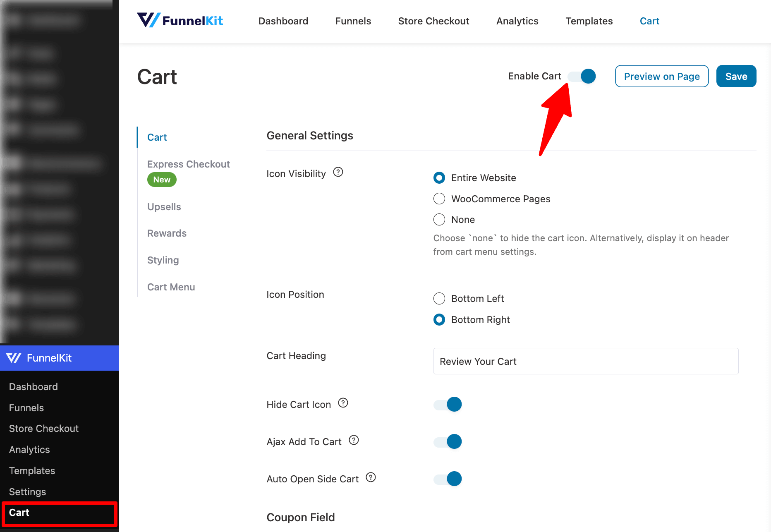Screen dimensions: 771x532
Task: Go to Store Checkout top tab
Action: (x=433, y=21)
